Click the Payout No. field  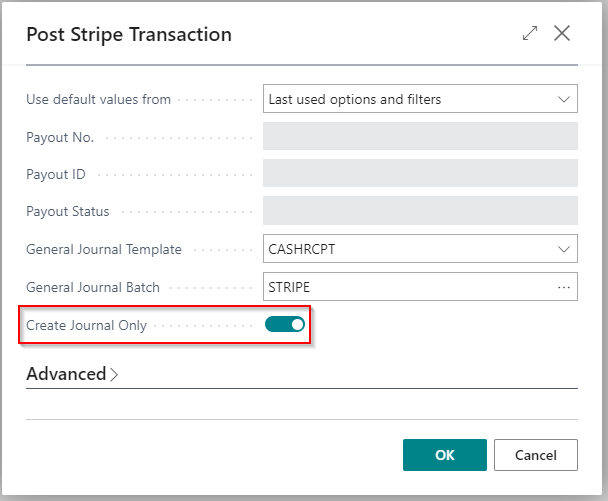420,137
